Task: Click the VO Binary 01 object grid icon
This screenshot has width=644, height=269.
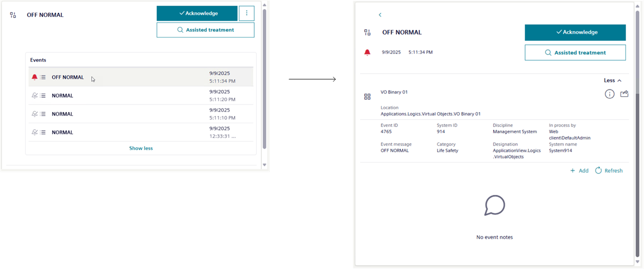Action: coord(367,97)
